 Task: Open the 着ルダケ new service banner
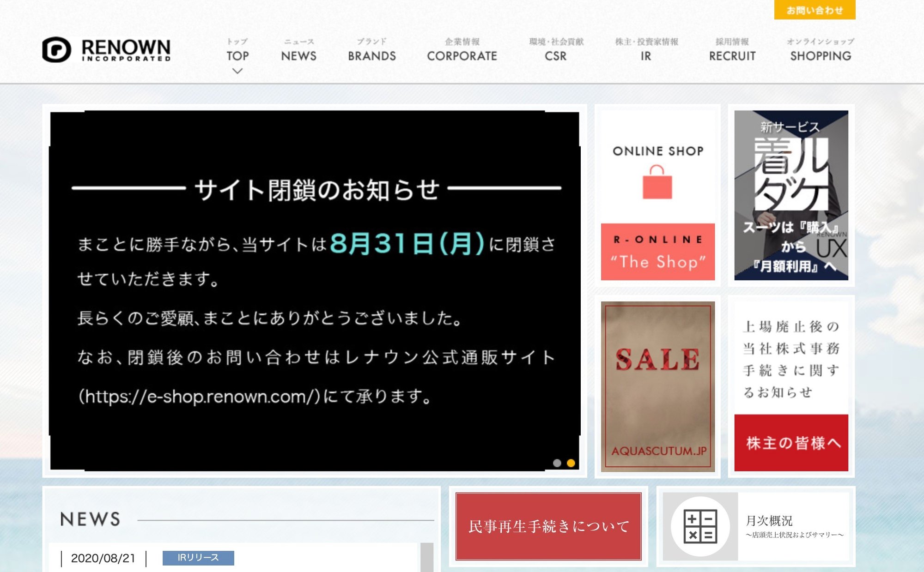[791, 195]
